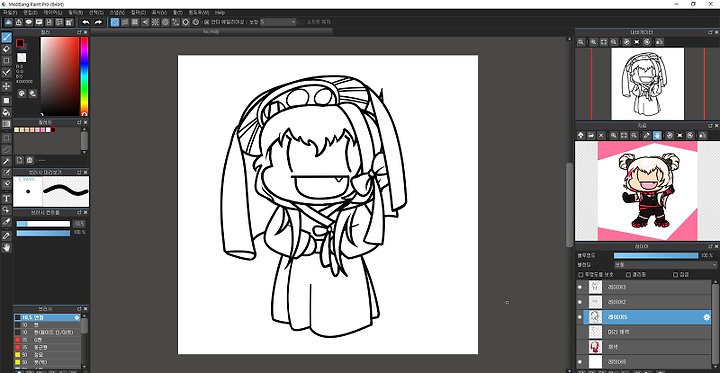This screenshot has width=720, height=373.
Task: Enable the clipping checkbox
Action: tap(629, 275)
